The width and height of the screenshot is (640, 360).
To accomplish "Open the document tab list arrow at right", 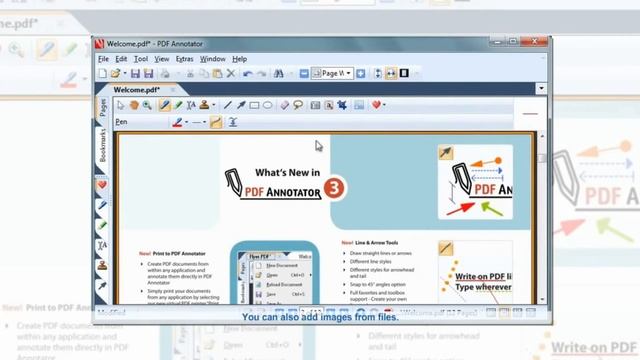I will pos(541,89).
